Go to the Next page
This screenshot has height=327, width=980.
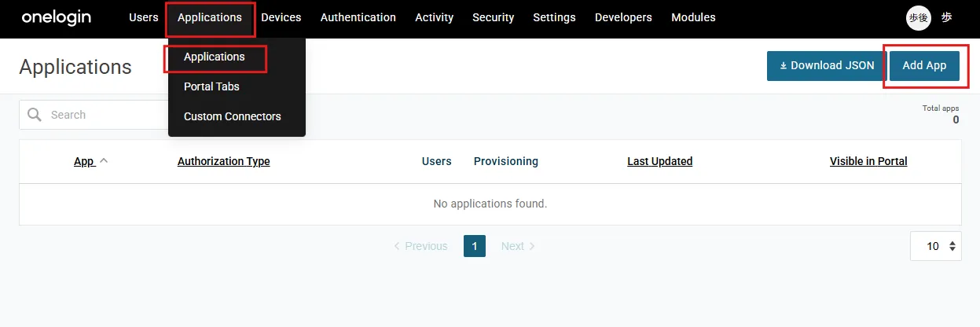[x=519, y=246]
